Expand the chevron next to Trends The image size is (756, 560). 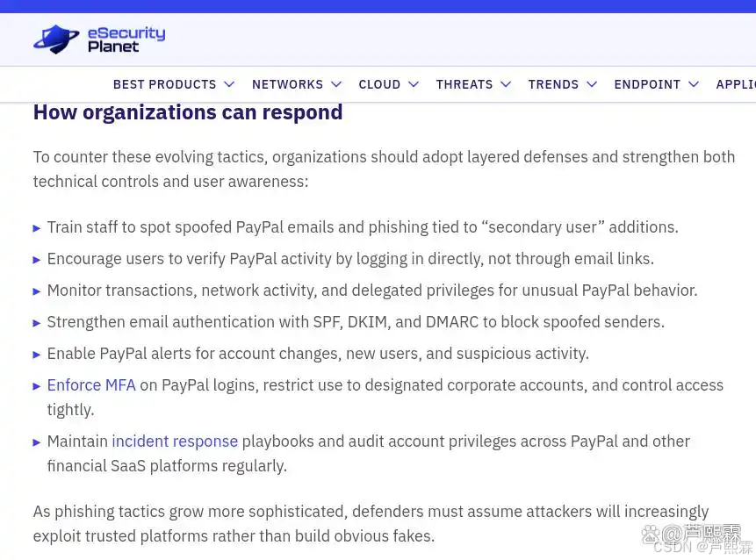point(592,84)
